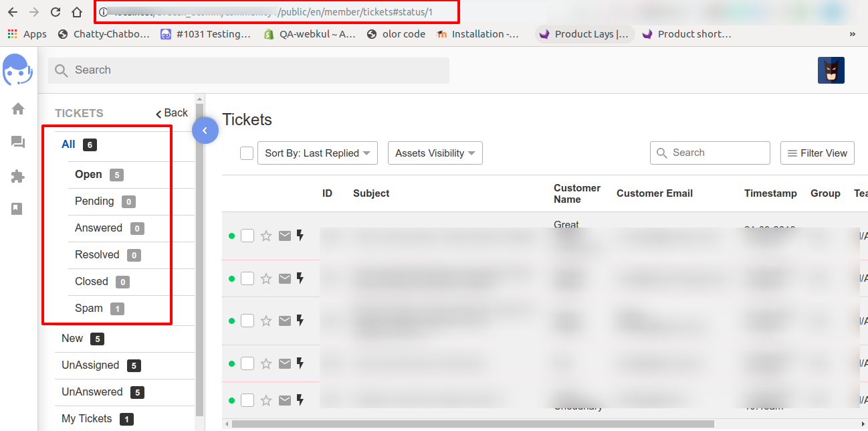Click the tickets list Search field
This screenshot has width=868, height=431.
(710, 153)
